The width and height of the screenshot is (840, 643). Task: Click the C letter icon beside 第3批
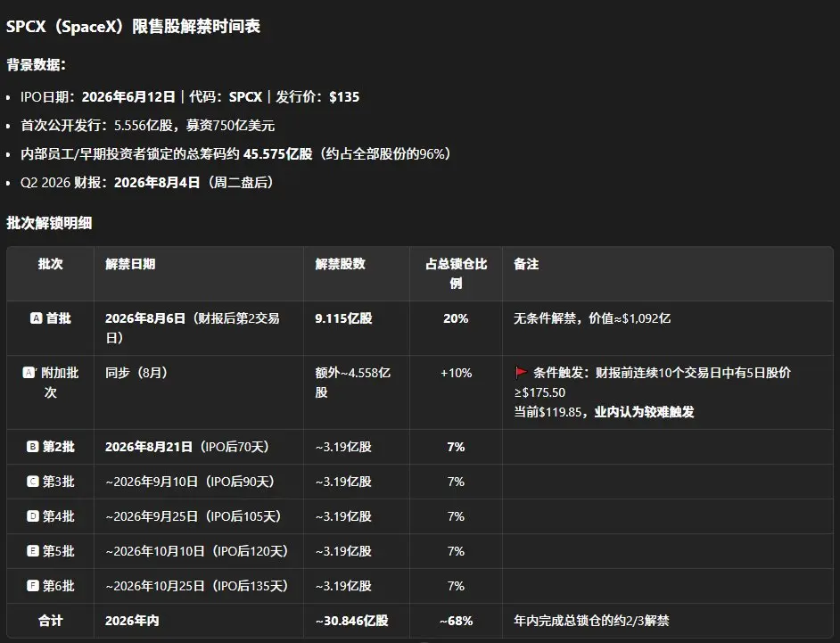tap(33, 482)
